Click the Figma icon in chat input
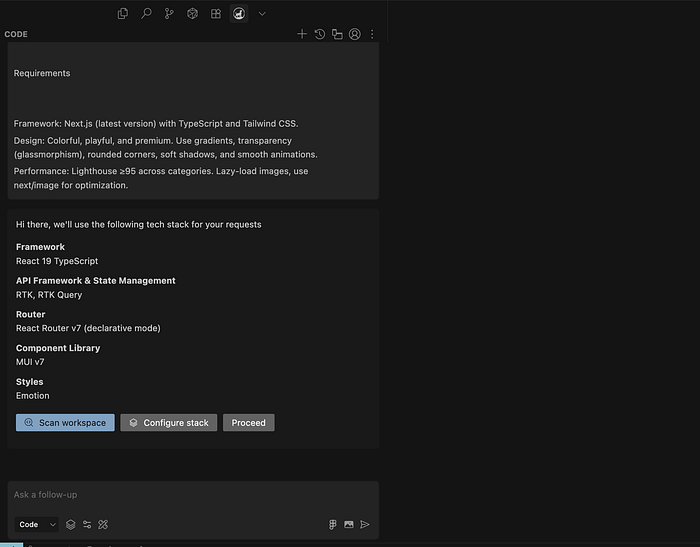The height and width of the screenshot is (547, 700). (332, 524)
